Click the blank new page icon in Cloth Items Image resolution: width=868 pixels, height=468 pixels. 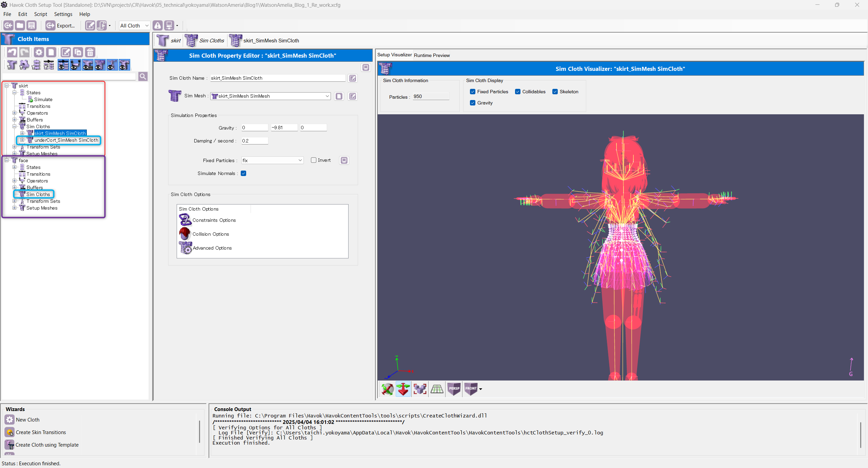[x=51, y=52]
